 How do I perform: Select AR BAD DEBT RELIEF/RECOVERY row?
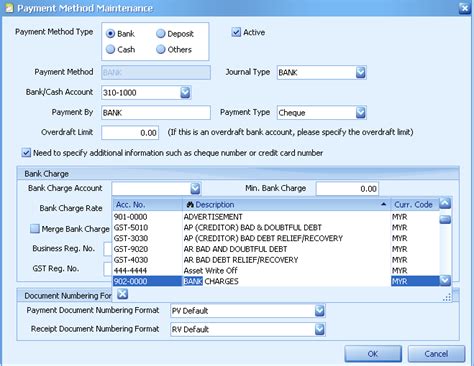coord(276,259)
